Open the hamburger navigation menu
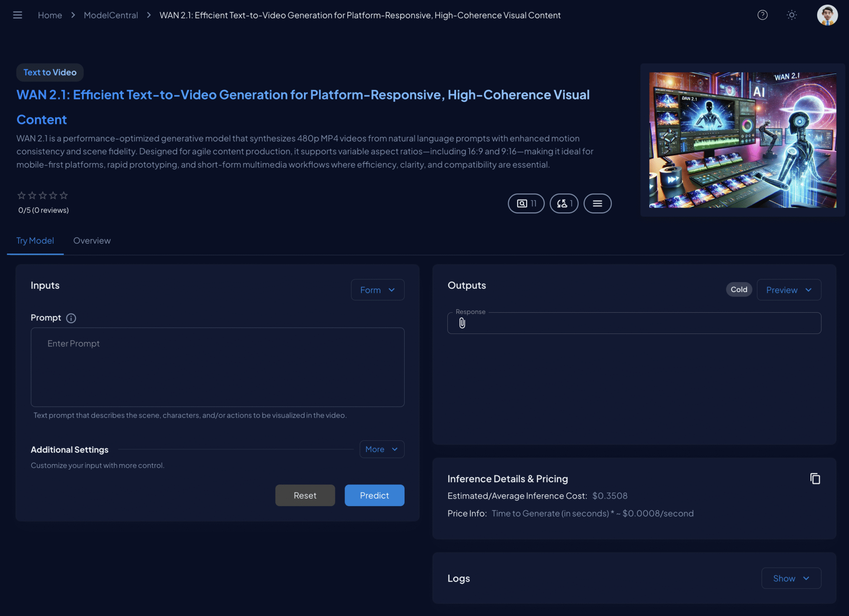This screenshot has height=616, width=849. [18, 15]
